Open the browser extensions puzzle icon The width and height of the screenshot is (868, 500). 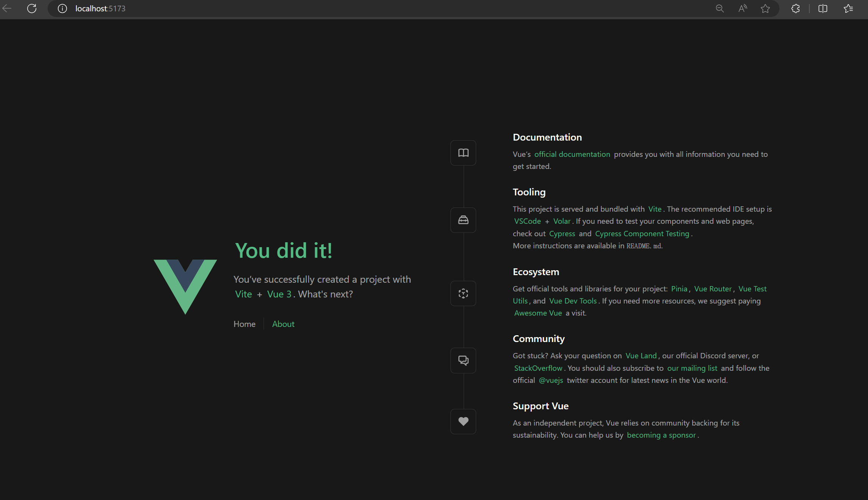coord(795,8)
